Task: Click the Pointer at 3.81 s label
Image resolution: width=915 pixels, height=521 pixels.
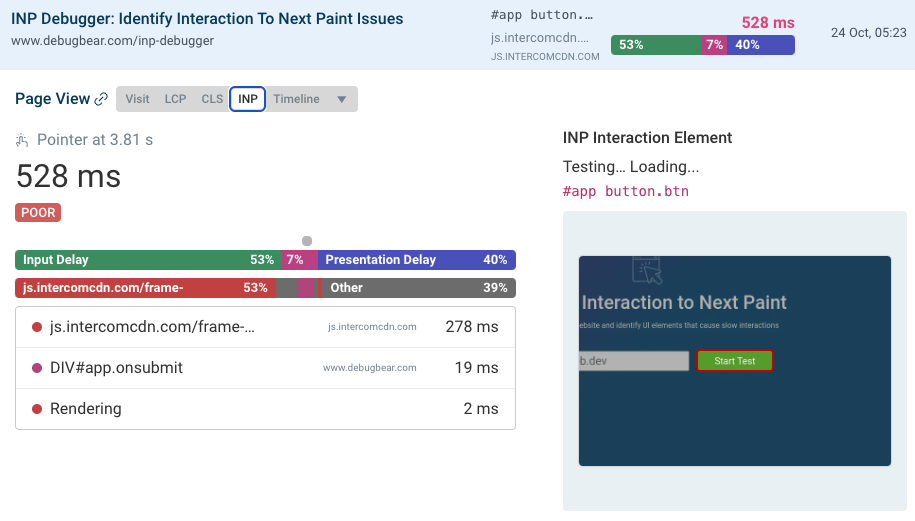Action: [95, 140]
